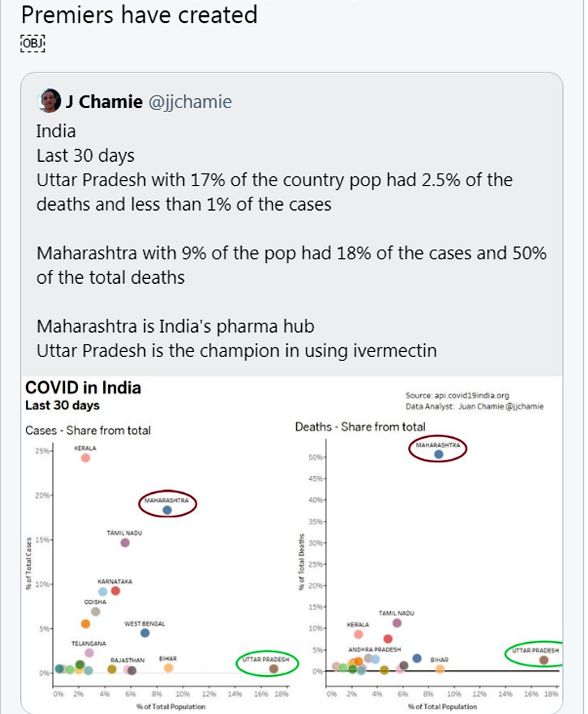Click Tamil Nadu's purple dot in Cases chart
The image size is (588, 714).
coord(125,542)
